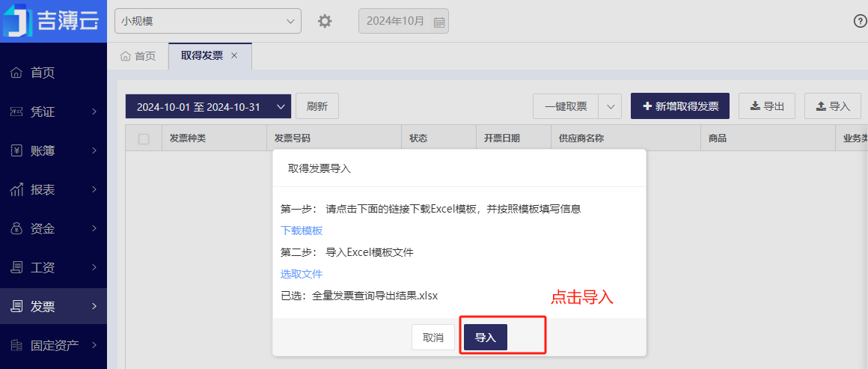Screen dimensions: 868x369
Task: Select the 取得发票 tab
Action: [210, 56]
